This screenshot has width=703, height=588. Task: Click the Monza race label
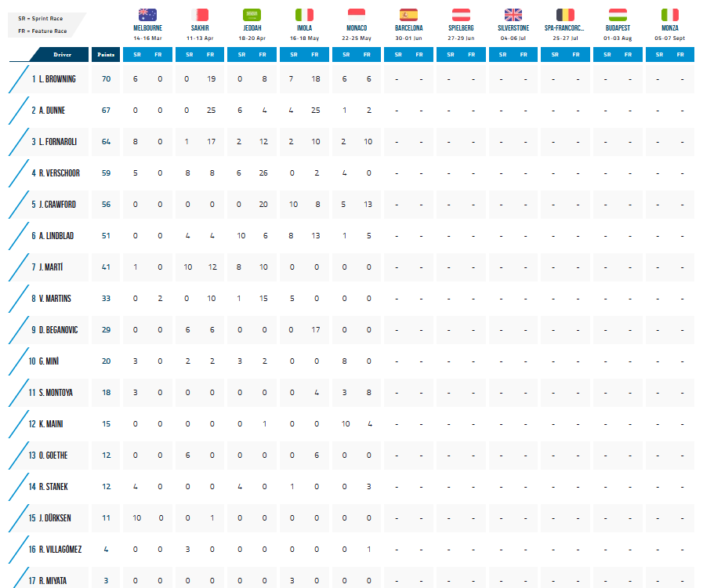pos(669,27)
